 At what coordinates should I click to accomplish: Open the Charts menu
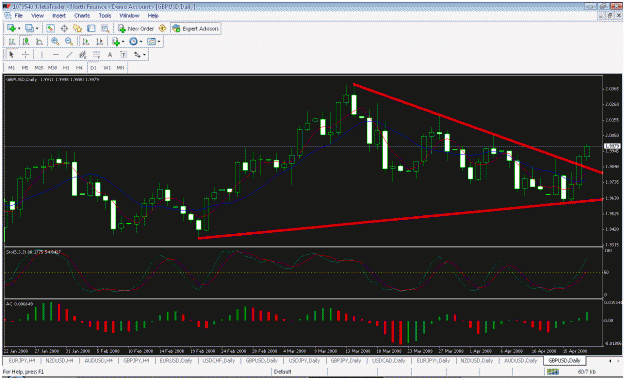click(x=82, y=16)
